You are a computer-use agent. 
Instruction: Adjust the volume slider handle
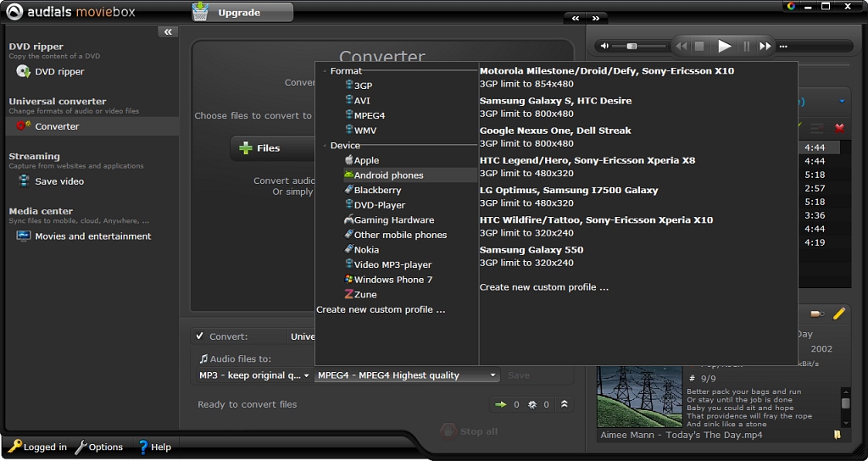632,46
